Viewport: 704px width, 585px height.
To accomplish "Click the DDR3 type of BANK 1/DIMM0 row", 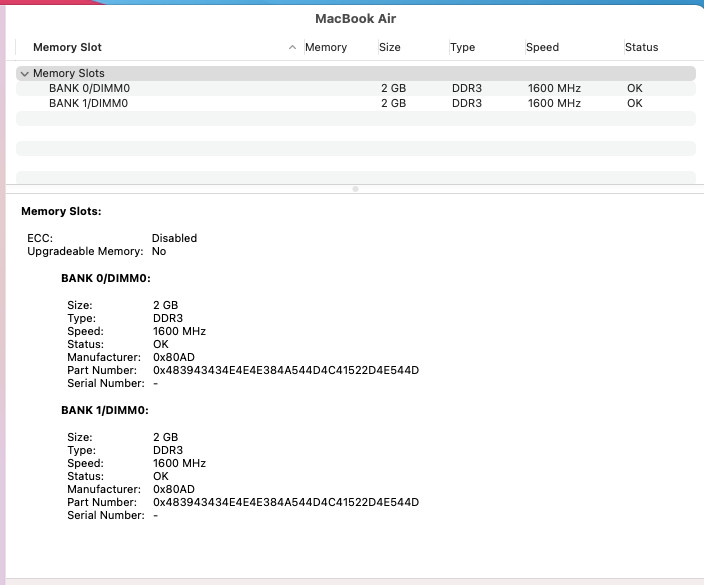I will (467, 103).
